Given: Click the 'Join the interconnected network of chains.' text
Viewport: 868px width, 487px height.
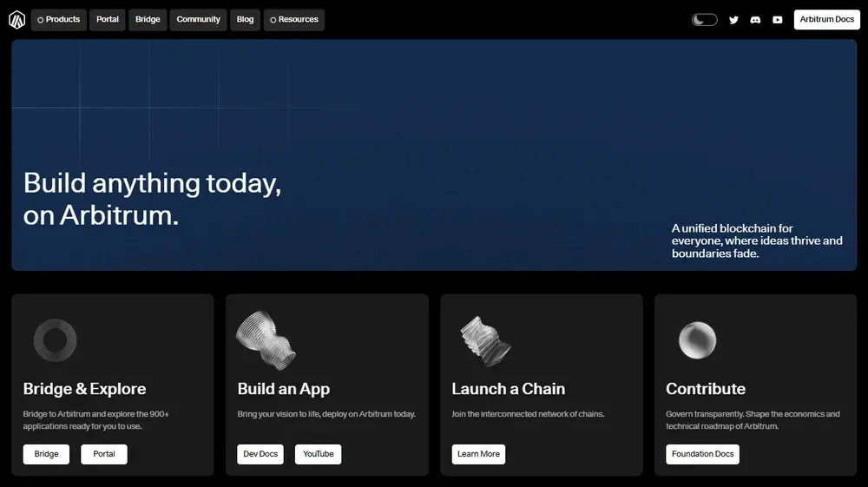Looking at the screenshot, I should (x=528, y=414).
